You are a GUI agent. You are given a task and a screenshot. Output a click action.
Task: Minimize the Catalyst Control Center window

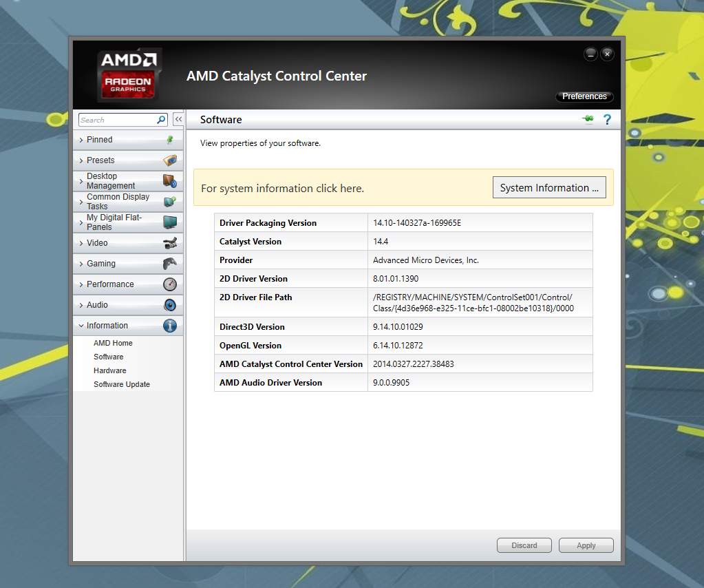pos(591,54)
